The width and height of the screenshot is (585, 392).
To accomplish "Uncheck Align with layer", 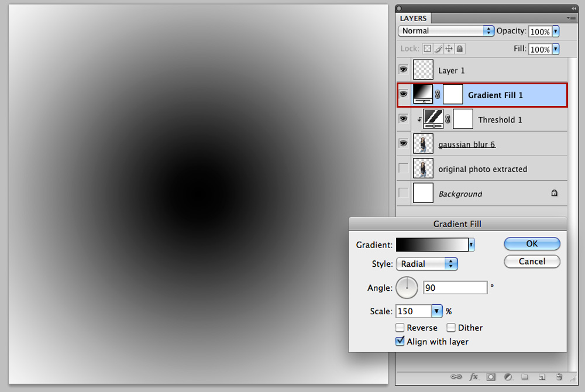I will point(400,341).
